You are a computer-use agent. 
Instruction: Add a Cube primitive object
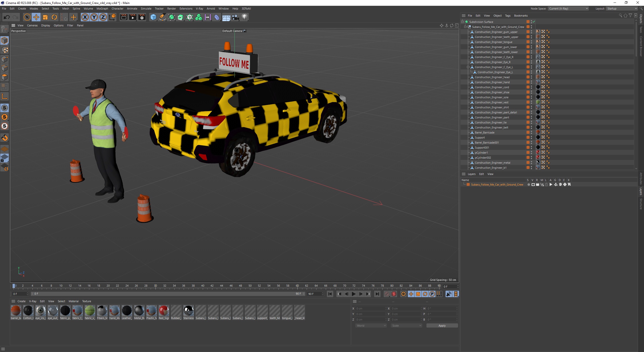(153, 17)
